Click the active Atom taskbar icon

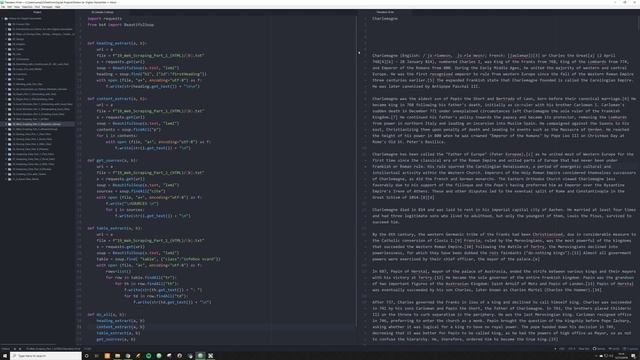[200, 356]
